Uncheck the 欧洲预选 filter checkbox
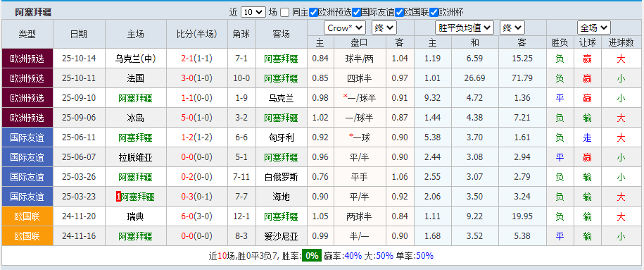 [313, 13]
